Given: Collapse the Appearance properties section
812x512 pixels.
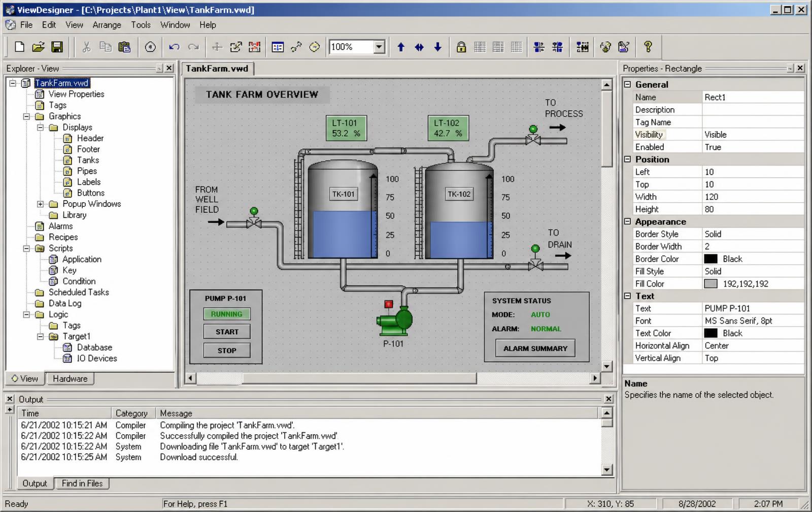Looking at the screenshot, I should click(x=628, y=221).
